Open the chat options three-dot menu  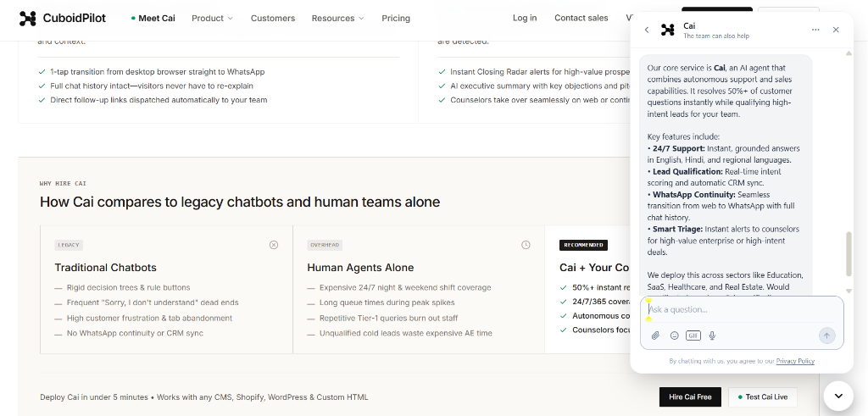click(x=815, y=30)
